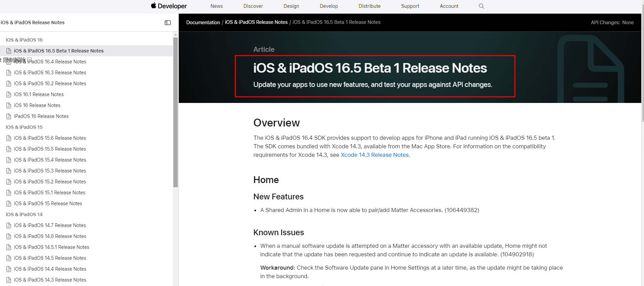Toggle the sidebar navigator icon
The image size is (644, 286).
168,22
